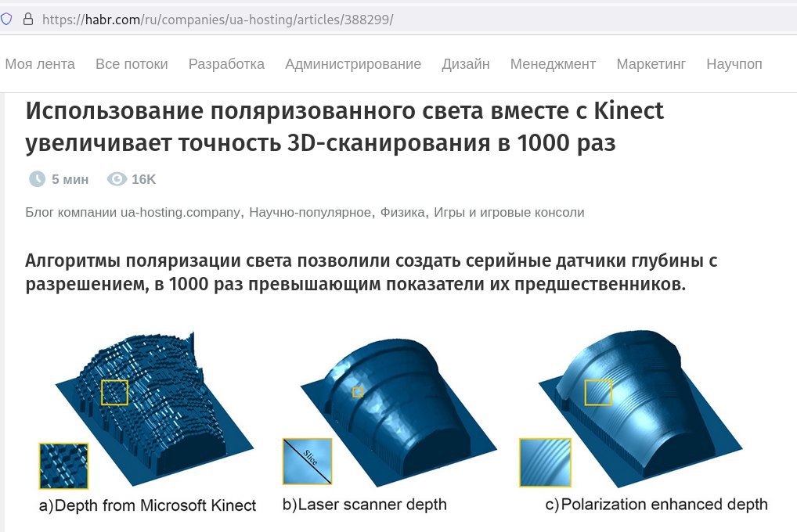Image resolution: width=797 pixels, height=532 pixels.
Task: Open the Научно-популярное hub link
Action: click(310, 212)
